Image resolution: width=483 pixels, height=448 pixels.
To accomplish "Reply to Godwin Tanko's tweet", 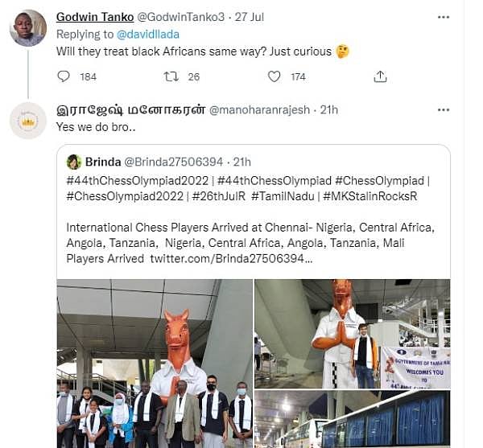I will [x=64, y=76].
